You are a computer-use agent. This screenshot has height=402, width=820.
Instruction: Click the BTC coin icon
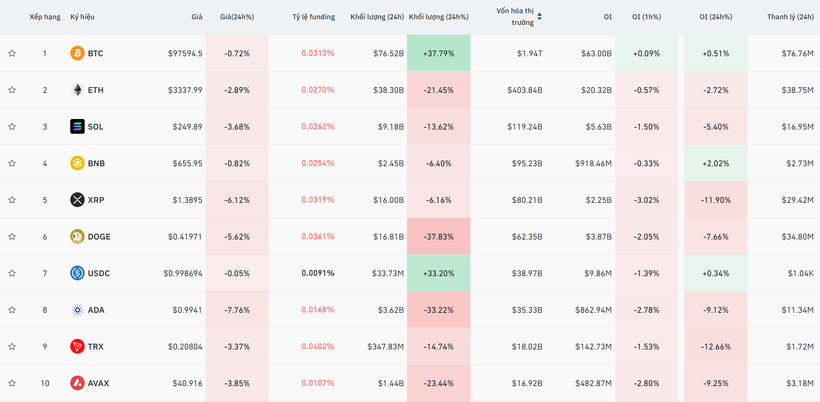point(77,53)
